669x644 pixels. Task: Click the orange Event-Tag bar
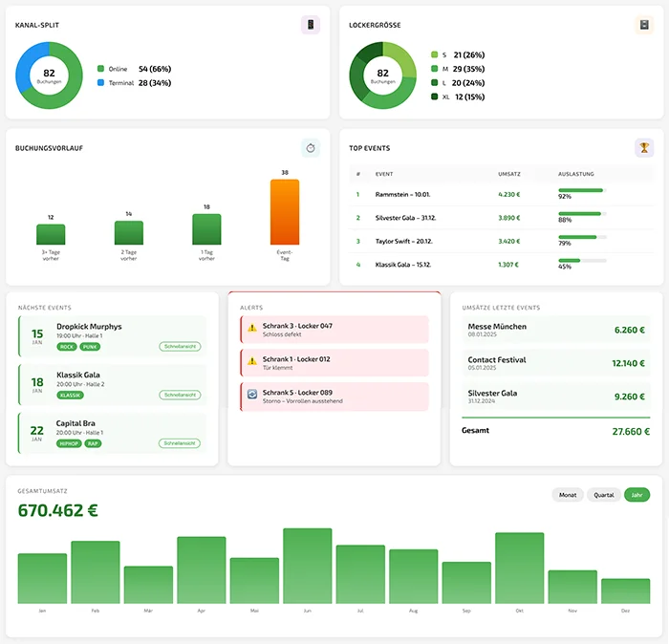tap(285, 212)
